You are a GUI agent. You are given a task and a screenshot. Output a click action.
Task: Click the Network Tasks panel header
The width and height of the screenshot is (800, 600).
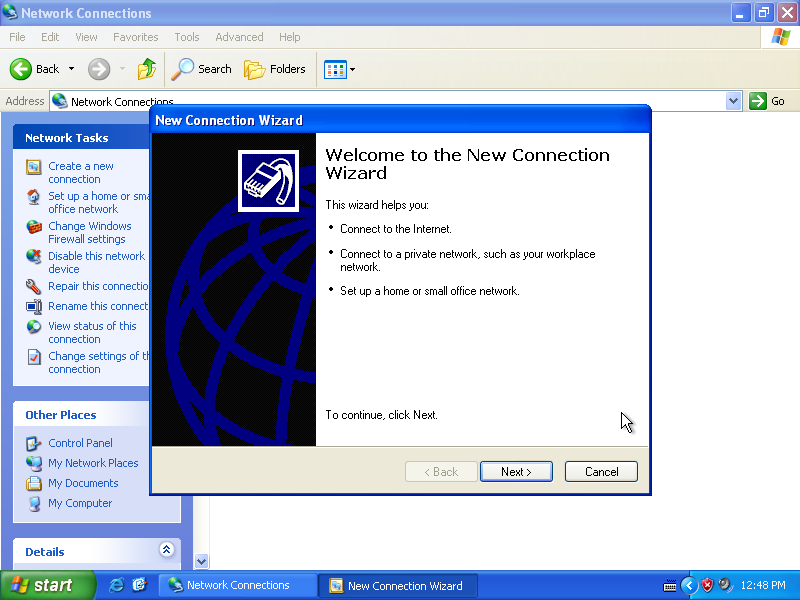point(82,138)
